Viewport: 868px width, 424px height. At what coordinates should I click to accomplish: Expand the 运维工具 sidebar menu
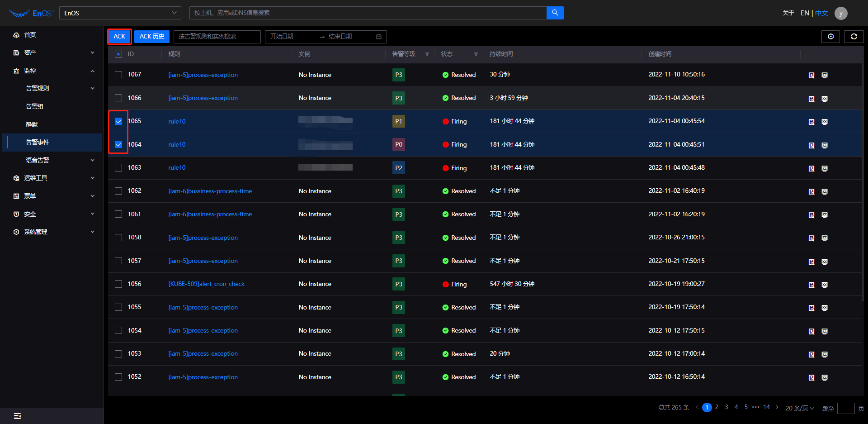point(52,178)
